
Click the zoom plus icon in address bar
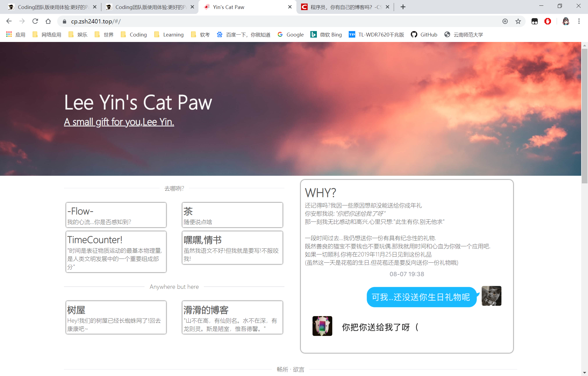[505, 21]
